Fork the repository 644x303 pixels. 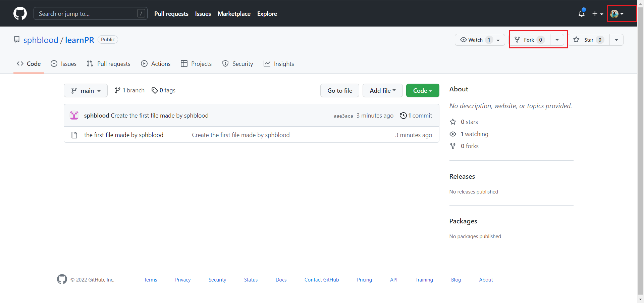coord(530,40)
